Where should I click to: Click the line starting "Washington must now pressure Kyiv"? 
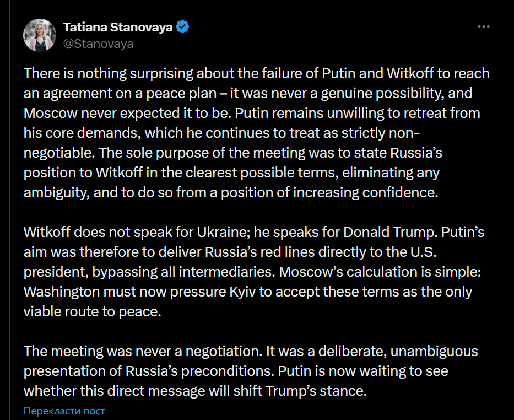point(248,291)
